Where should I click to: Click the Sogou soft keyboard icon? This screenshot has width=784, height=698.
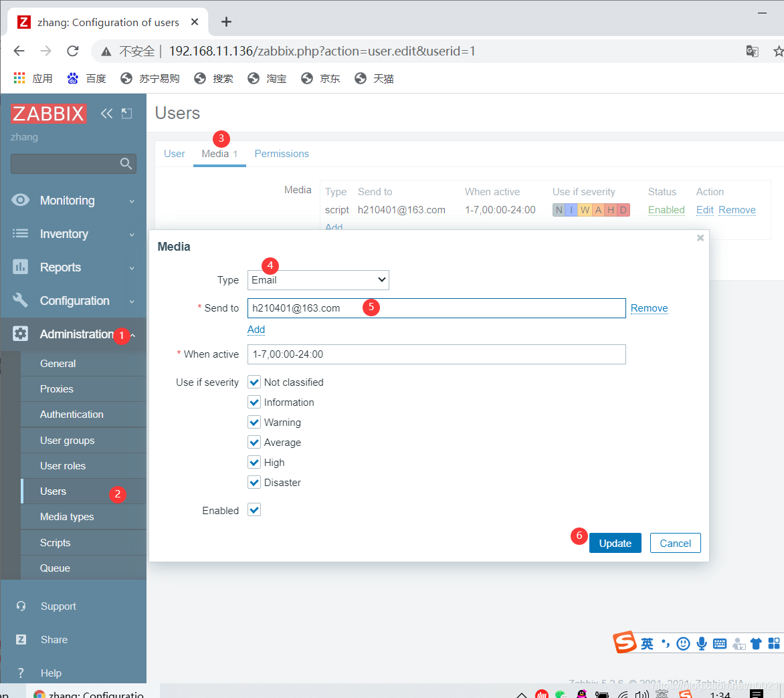coord(720,644)
